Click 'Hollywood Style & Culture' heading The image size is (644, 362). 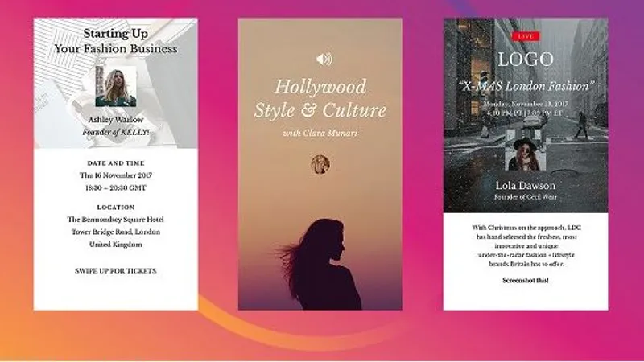click(x=320, y=98)
